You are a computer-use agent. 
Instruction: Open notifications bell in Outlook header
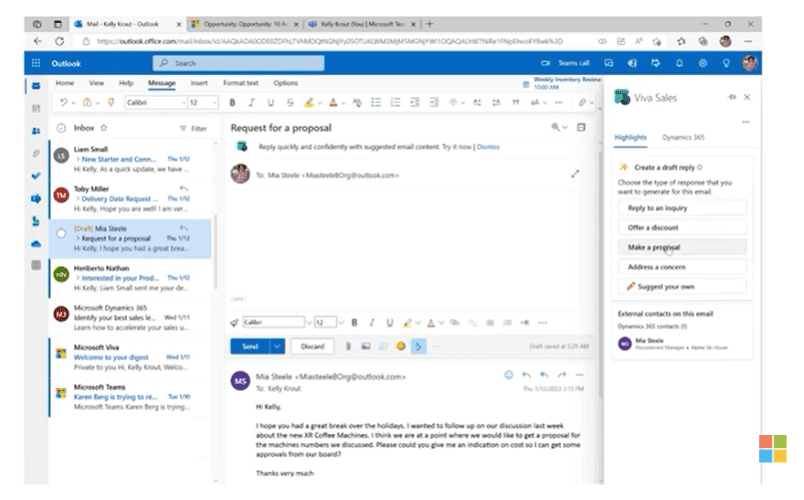point(679,63)
